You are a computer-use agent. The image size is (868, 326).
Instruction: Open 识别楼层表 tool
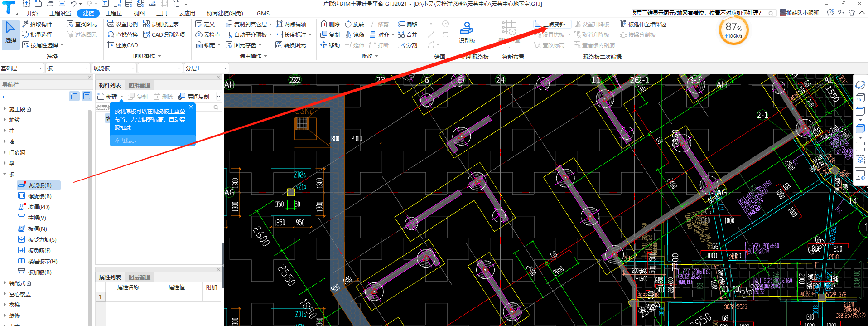click(x=161, y=24)
